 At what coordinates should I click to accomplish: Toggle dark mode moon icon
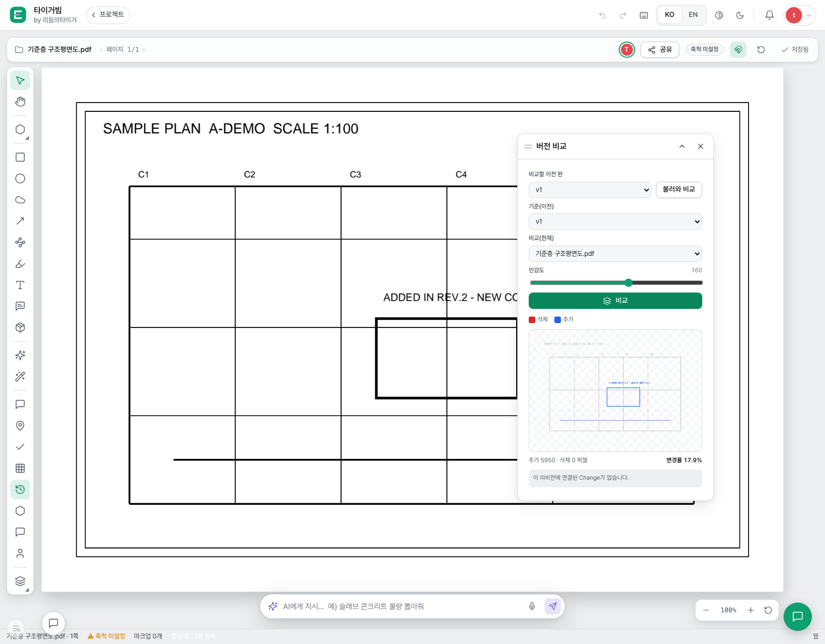coord(740,15)
